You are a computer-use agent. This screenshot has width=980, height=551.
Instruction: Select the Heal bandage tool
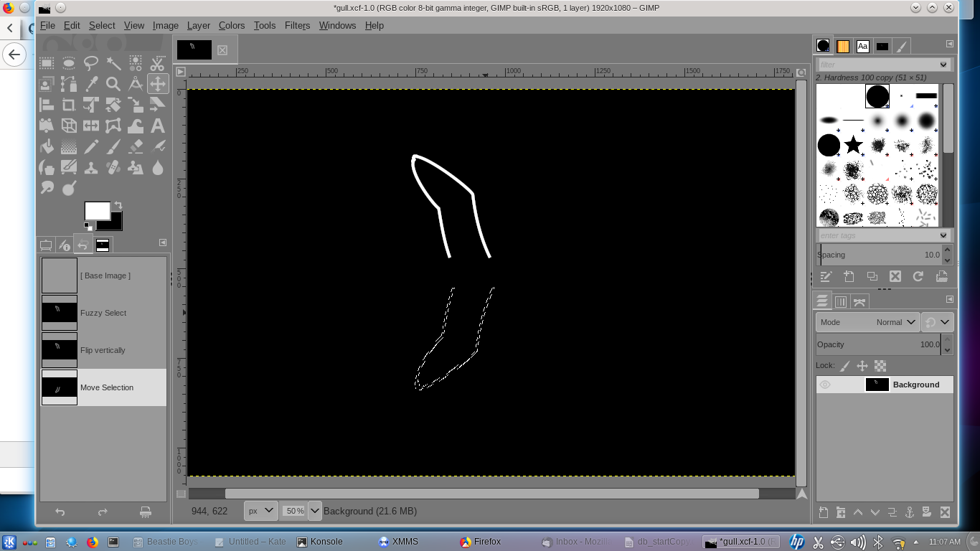point(113,167)
